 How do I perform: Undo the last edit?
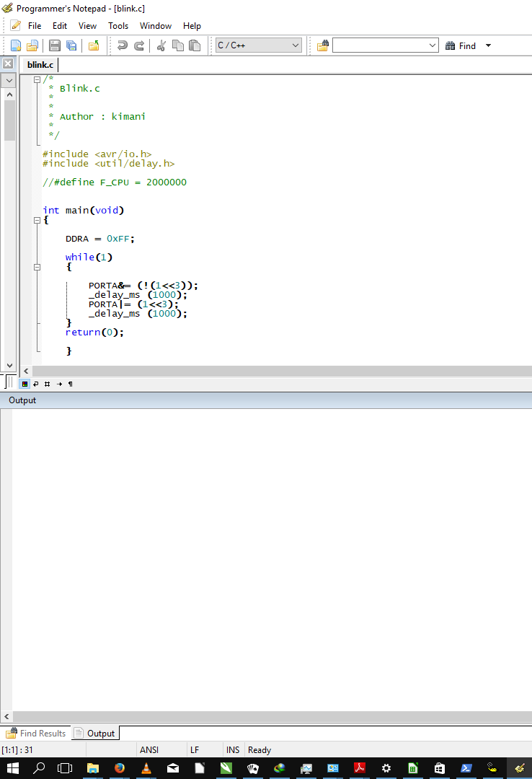tap(123, 45)
